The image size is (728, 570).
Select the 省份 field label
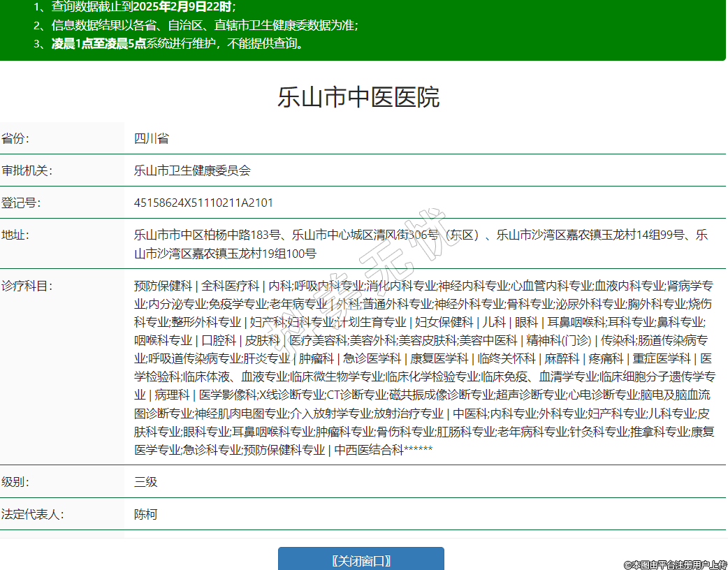[15, 138]
